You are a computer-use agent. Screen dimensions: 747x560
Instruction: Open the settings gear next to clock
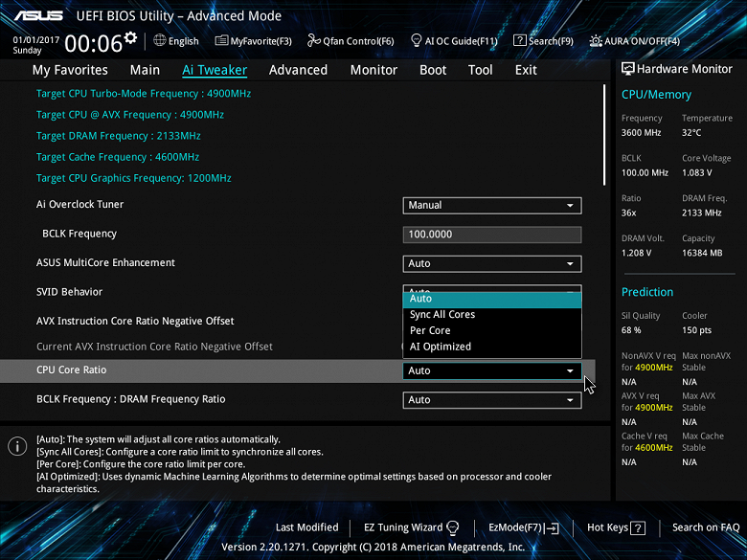pos(130,37)
